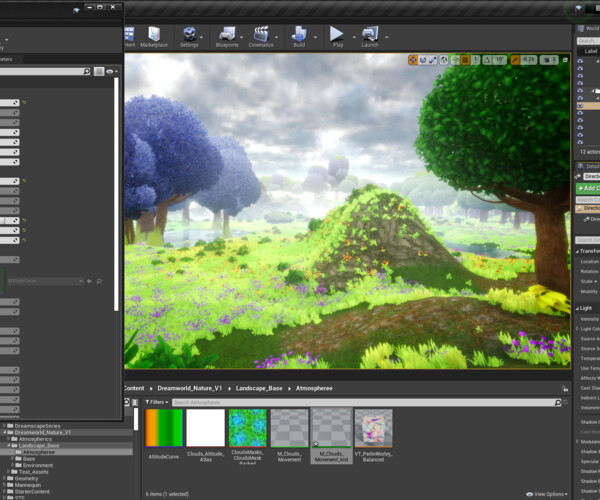Open the rotation snap 10° value dropdown
Viewport: 600px width, 500px height.
[x=499, y=60]
